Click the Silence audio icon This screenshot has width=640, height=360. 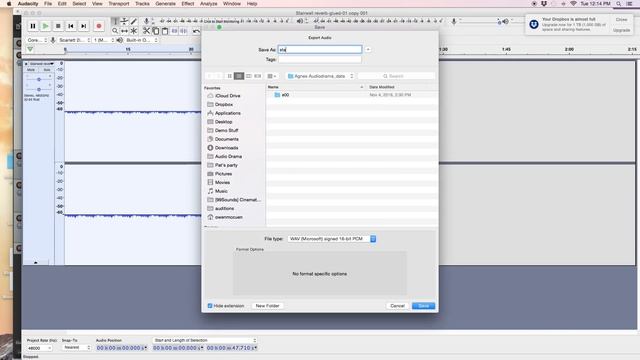click(184, 31)
